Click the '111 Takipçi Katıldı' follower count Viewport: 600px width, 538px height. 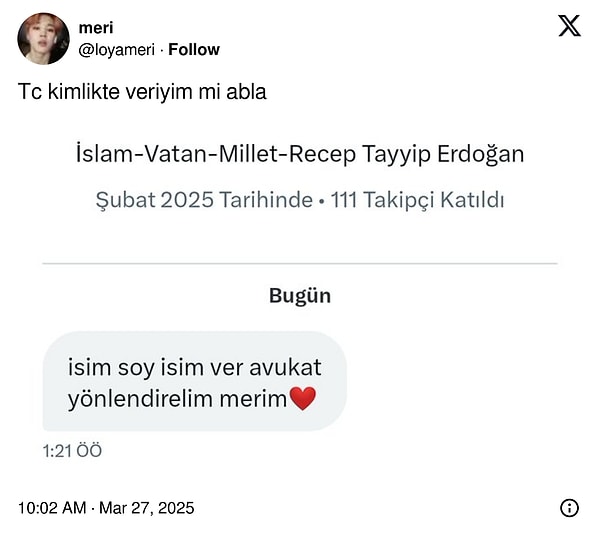coord(417,200)
